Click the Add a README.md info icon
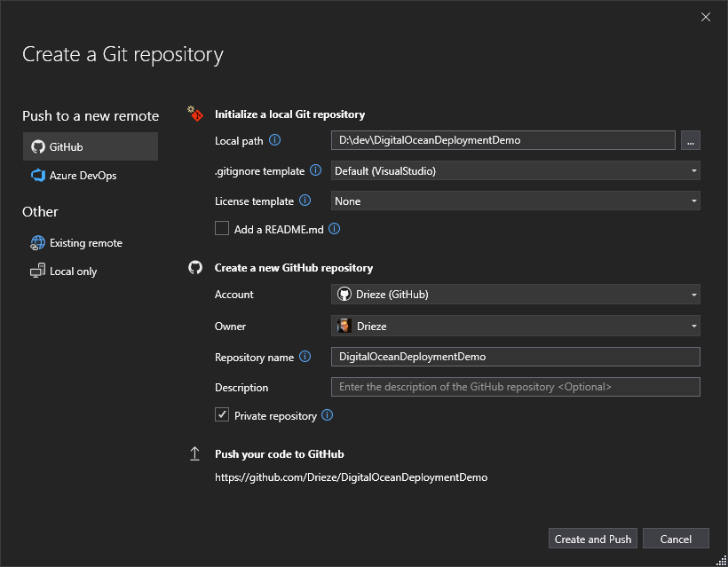The height and width of the screenshot is (567, 728). [x=335, y=229]
